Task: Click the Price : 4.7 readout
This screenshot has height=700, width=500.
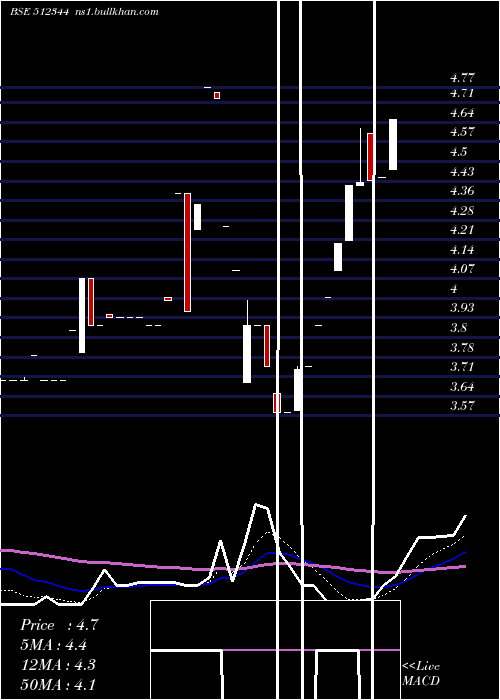Action: [x=59, y=625]
